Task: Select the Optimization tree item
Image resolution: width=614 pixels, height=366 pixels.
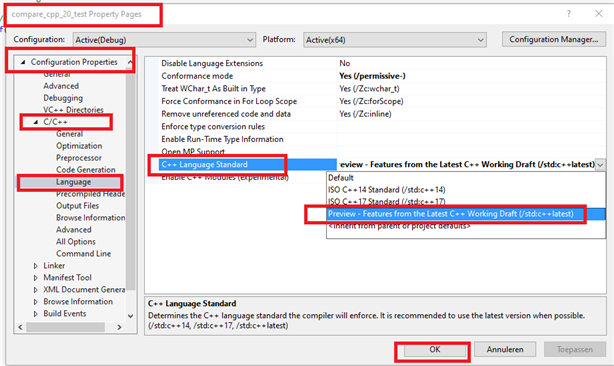Action: pos(79,146)
